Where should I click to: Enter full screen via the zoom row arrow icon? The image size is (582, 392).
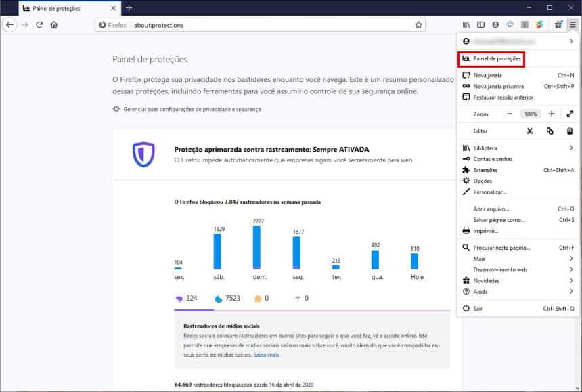(570, 114)
